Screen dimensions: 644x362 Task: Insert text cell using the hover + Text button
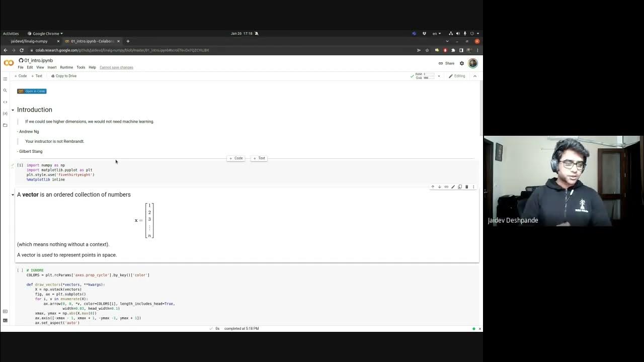tap(259, 158)
